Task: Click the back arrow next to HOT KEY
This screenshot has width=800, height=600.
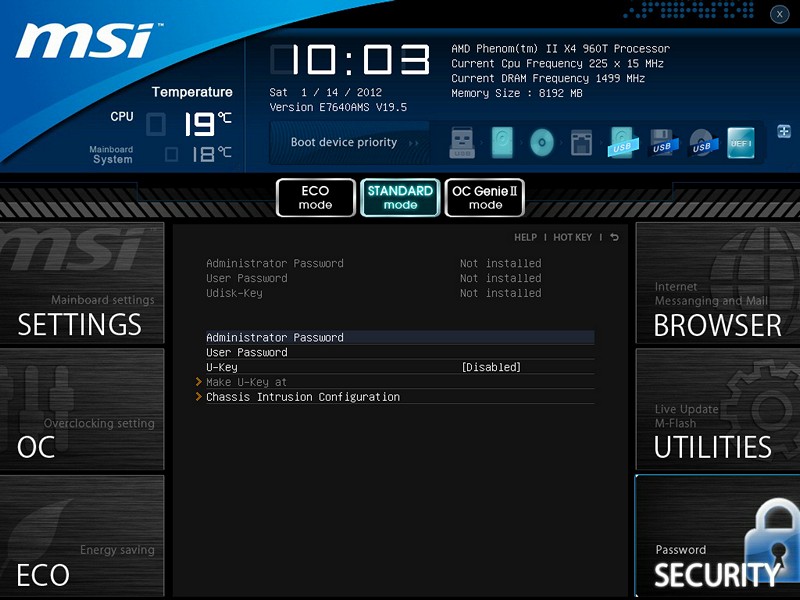Action: coord(614,237)
